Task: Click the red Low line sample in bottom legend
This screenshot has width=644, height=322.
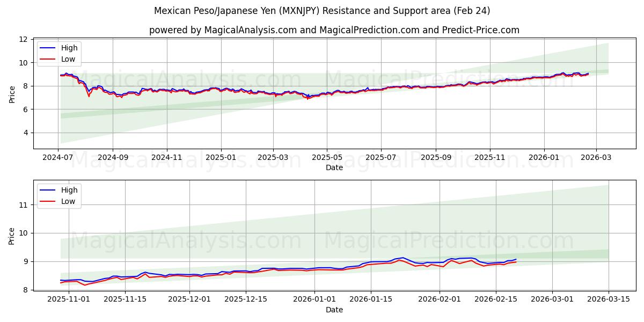Action: point(48,201)
